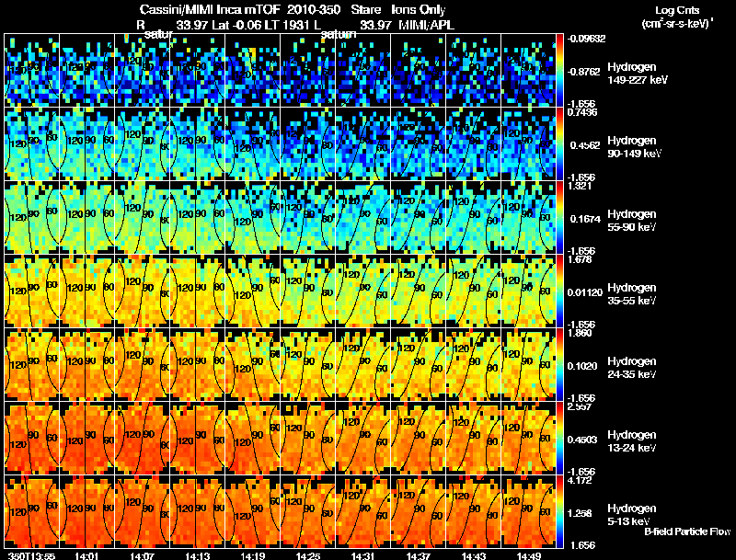
Task: Click the colorbar beside Hydrogen 35-55 keV
Action: click(559, 291)
